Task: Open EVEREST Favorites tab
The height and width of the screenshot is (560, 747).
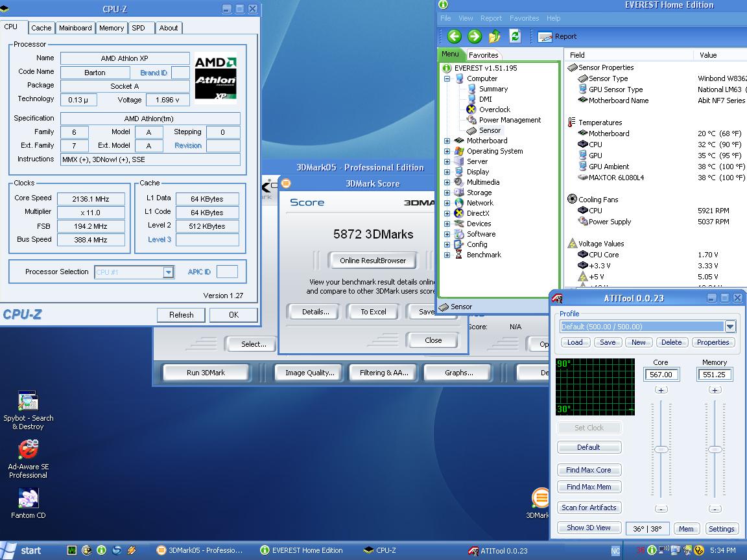Action: [x=484, y=55]
